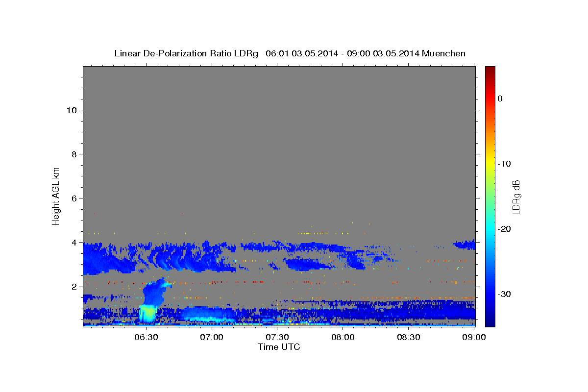Click the dark red top of colorbar
The width and height of the screenshot is (588, 392).
pos(490,70)
